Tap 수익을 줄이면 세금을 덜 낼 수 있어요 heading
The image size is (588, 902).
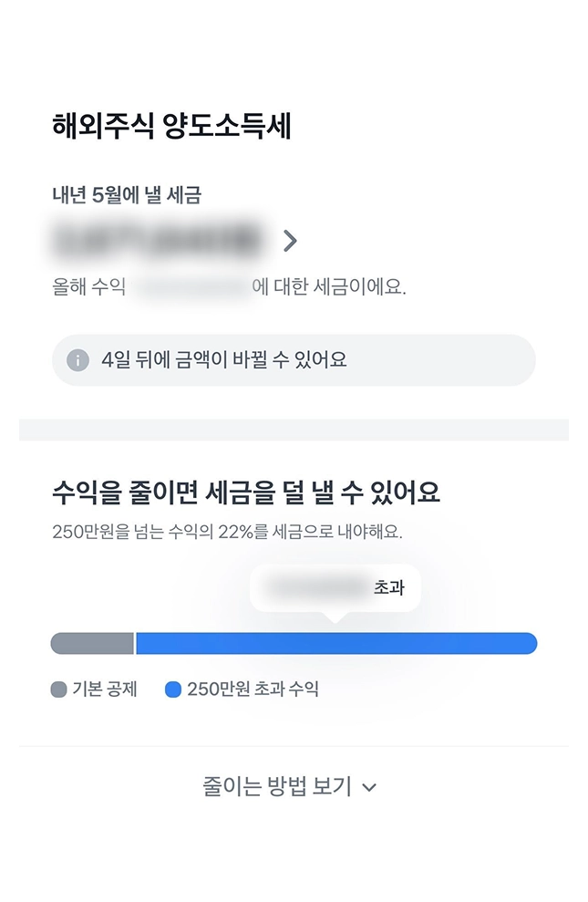tap(246, 492)
